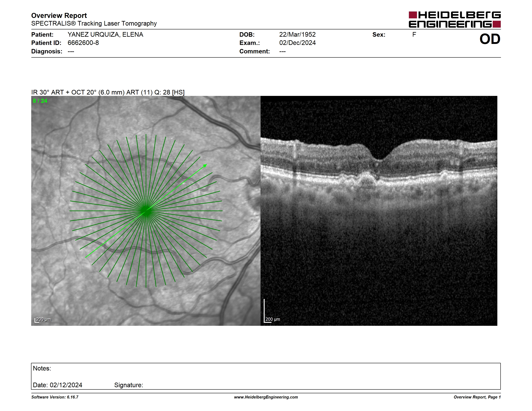Image resolution: width=532 pixels, height=411 pixels.
Task: Click the Notes field label
Action: pos(42,368)
